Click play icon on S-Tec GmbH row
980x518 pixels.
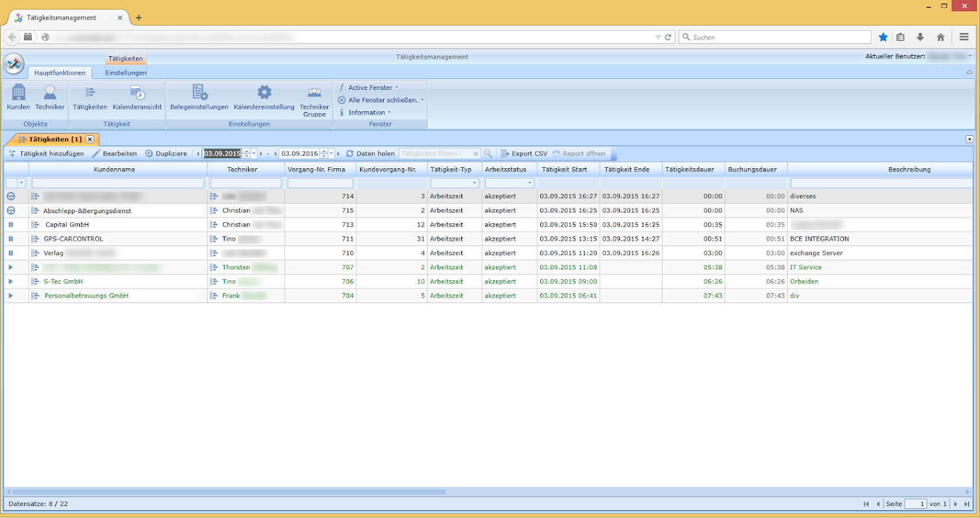pyautogui.click(x=11, y=282)
